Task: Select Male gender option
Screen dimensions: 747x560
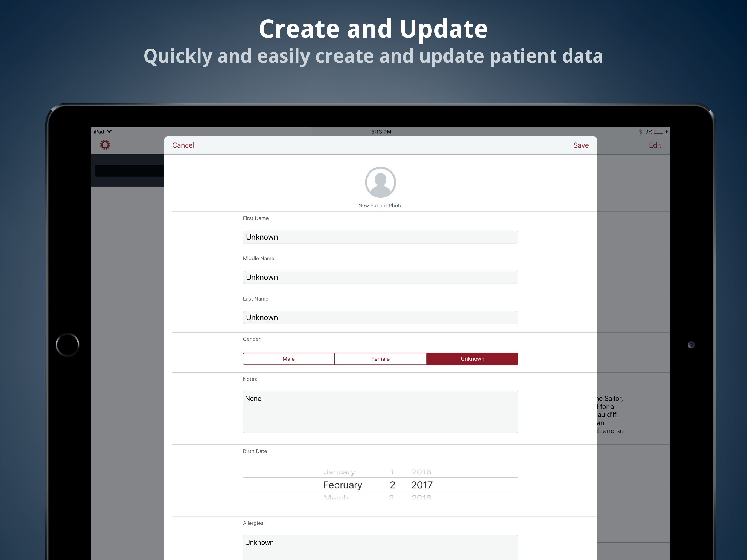Action: (x=289, y=359)
